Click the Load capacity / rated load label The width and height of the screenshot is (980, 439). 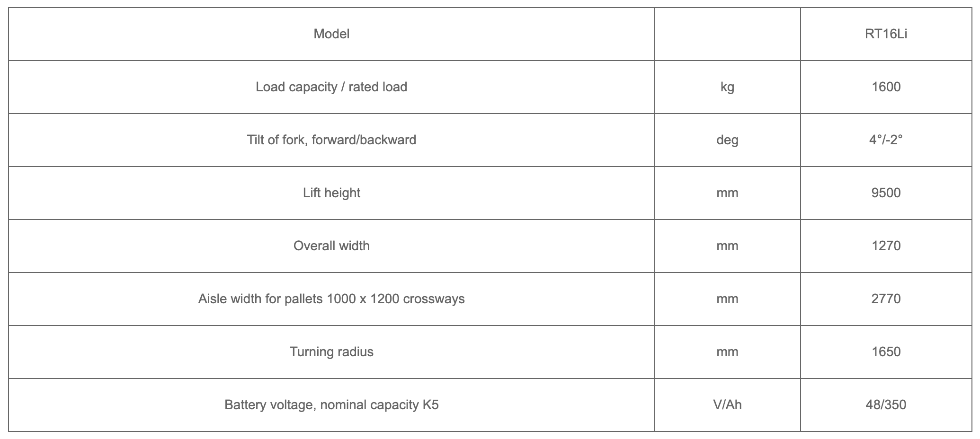pyautogui.click(x=331, y=87)
